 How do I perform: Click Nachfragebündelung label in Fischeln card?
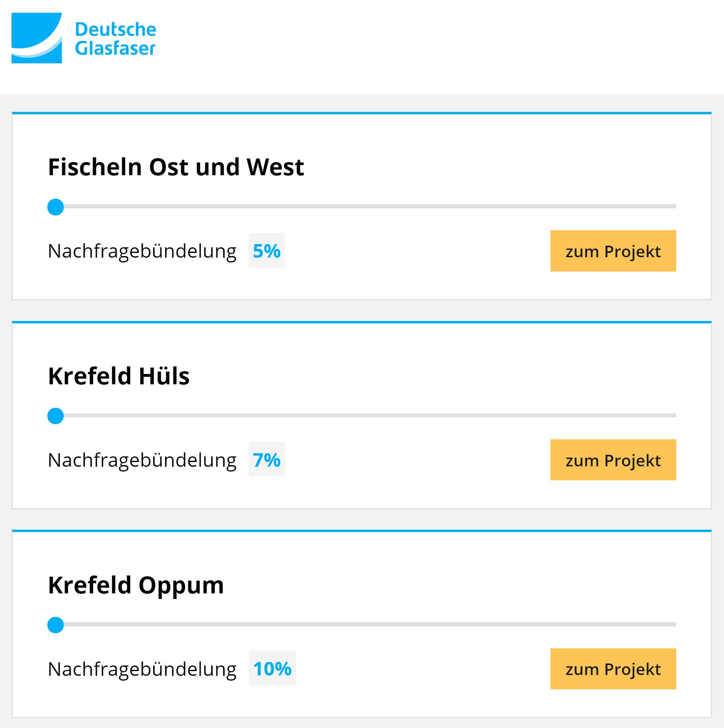141,251
